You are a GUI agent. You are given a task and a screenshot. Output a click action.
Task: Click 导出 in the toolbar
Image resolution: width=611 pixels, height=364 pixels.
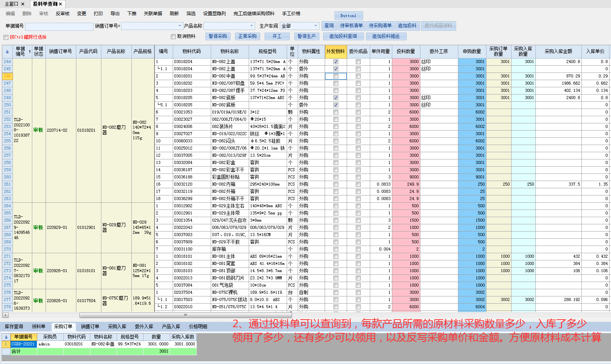(x=115, y=14)
